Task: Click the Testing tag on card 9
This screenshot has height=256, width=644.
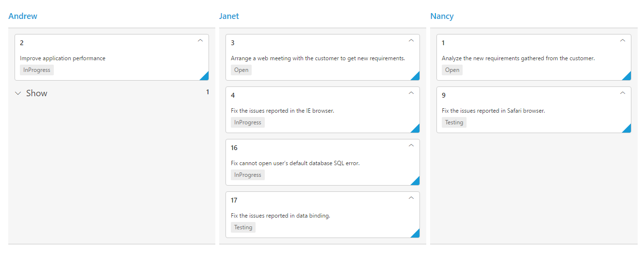Action: point(454,122)
